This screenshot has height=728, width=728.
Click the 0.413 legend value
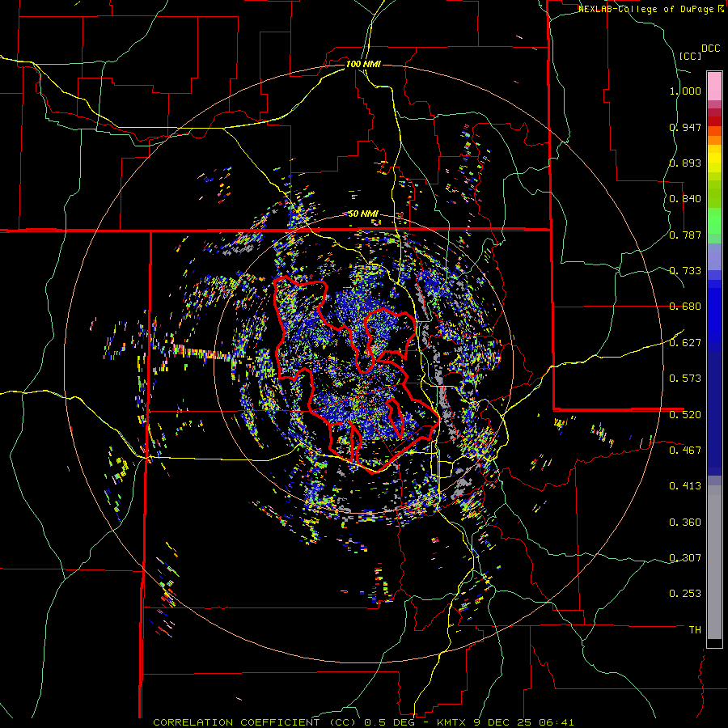point(685,486)
